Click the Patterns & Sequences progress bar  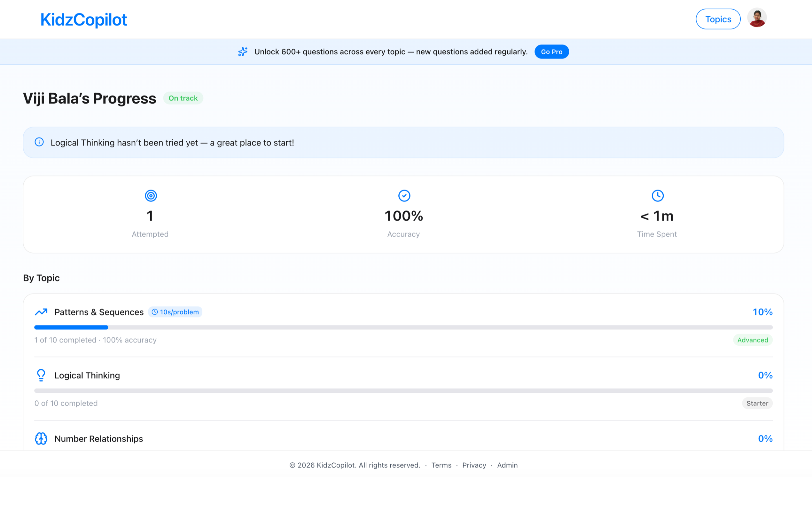[x=403, y=327]
